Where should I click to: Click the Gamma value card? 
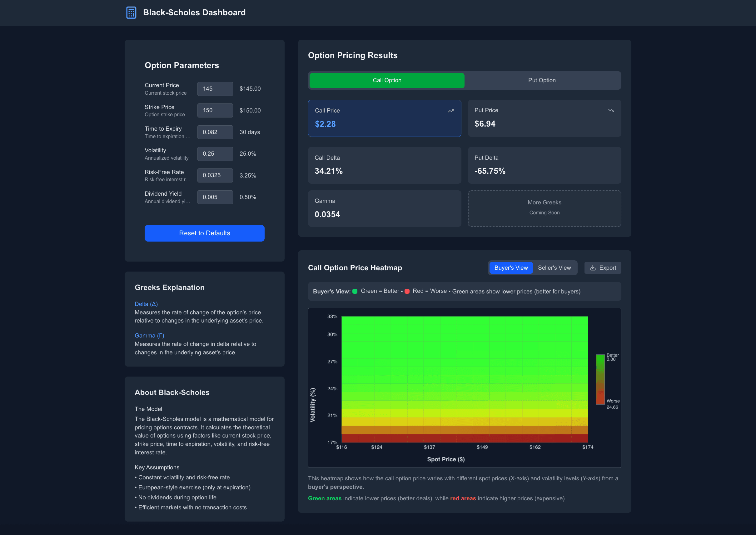384,208
